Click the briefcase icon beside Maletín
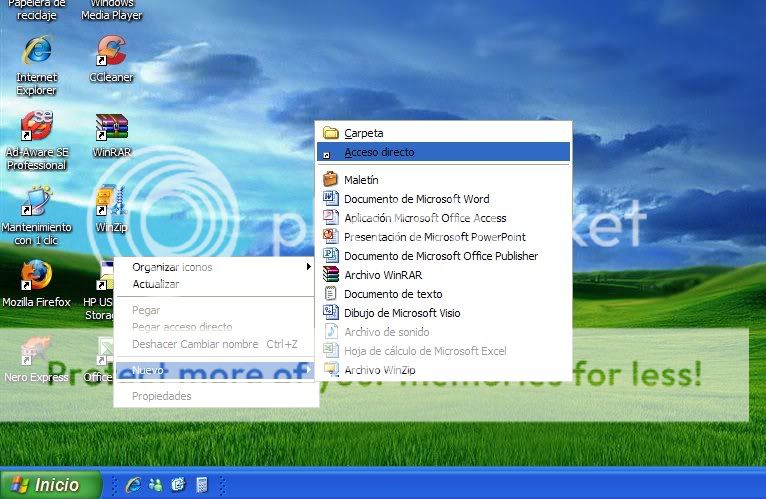The image size is (766, 499). point(331,179)
